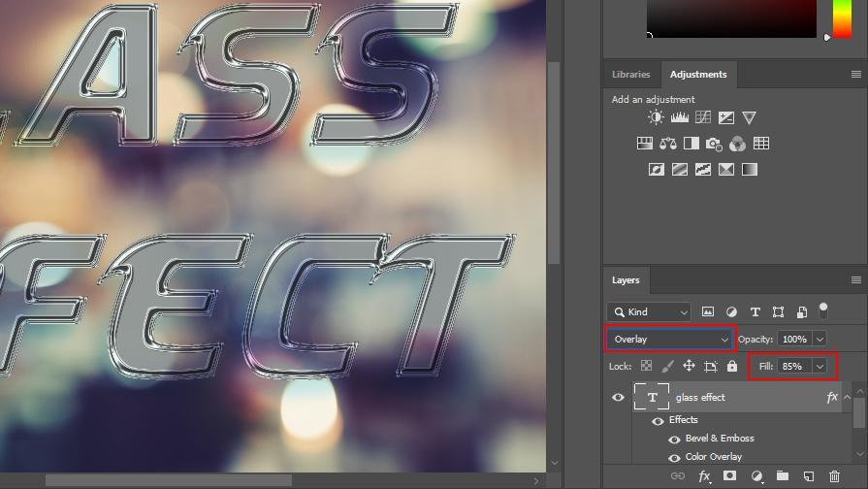Viewport: 868px width, 489px height.
Task: Open the Overlay blend mode dropdown
Action: (x=670, y=339)
